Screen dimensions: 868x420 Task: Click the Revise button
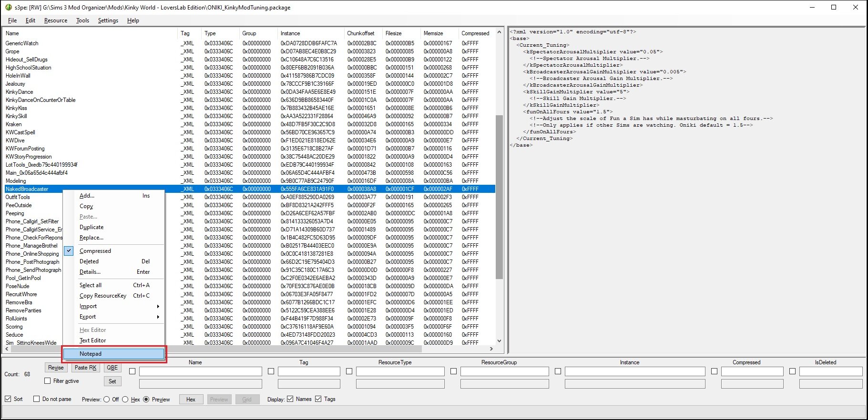56,368
